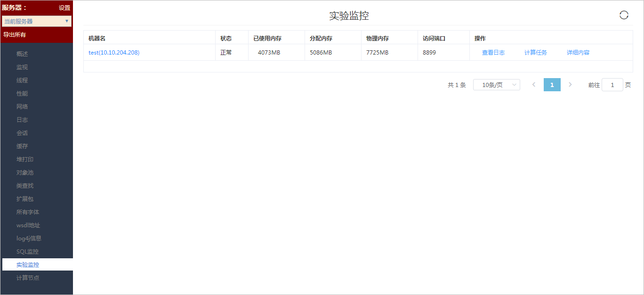
Task: Click the 服务器： label
Action: 15,8
